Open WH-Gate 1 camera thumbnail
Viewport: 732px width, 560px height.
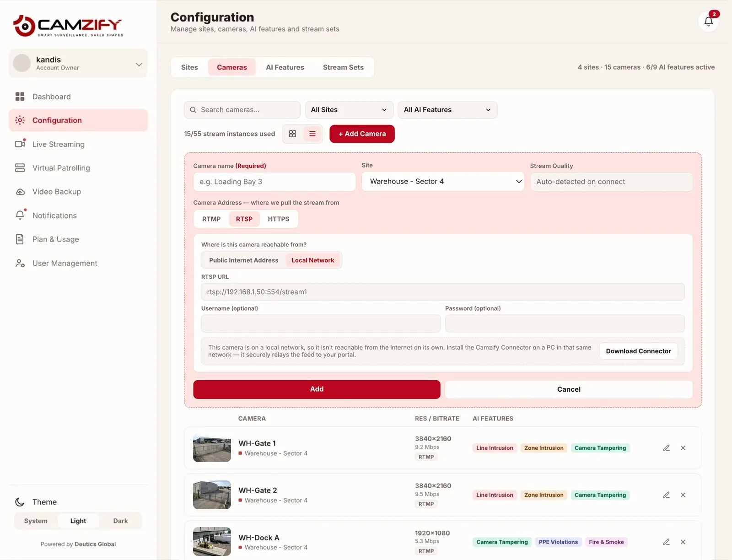(x=212, y=448)
